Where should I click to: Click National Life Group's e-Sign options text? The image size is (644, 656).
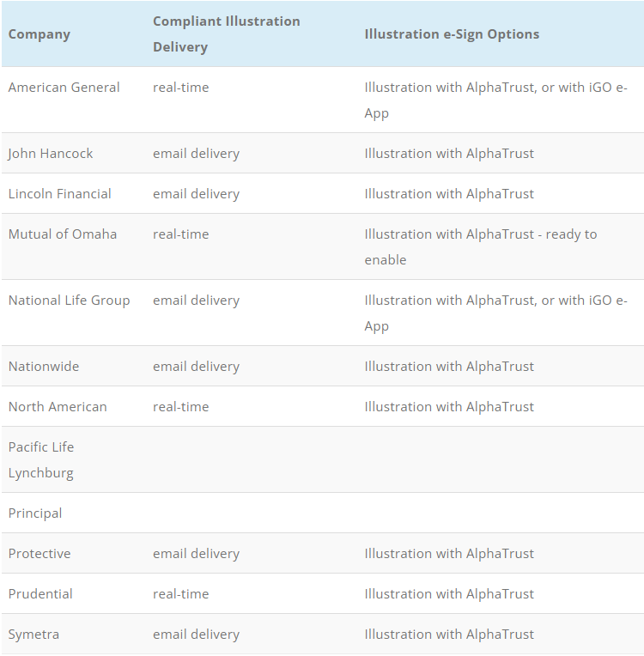coord(495,313)
